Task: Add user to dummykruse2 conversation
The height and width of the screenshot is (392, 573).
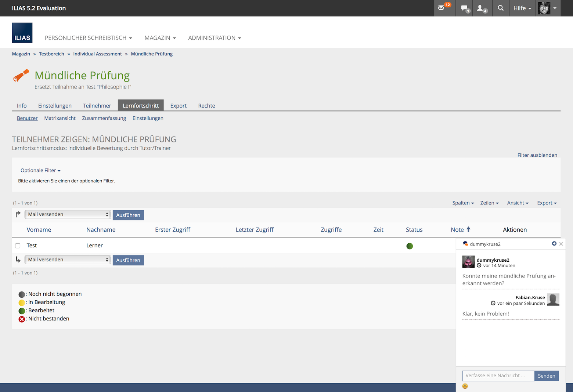Action: click(554, 244)
